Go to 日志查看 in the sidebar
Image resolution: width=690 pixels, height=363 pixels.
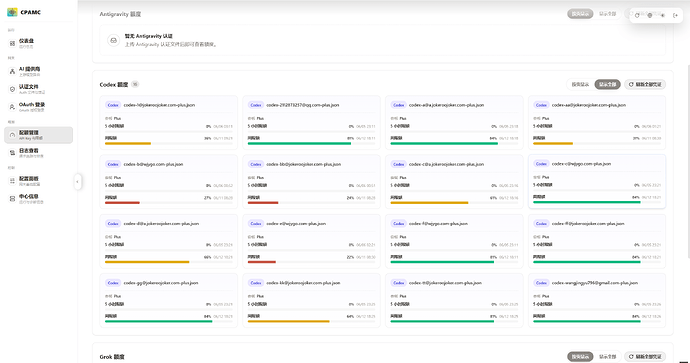click(39, 153)
